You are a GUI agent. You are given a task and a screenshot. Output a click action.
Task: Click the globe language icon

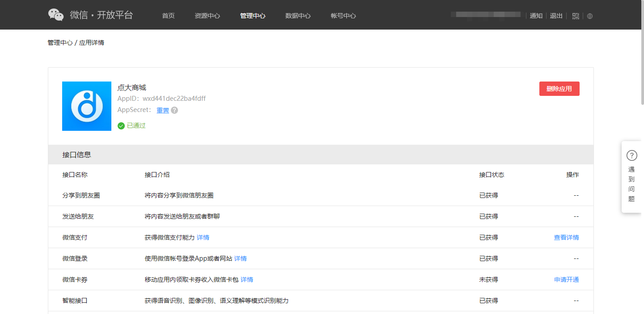tap(590, 16)
